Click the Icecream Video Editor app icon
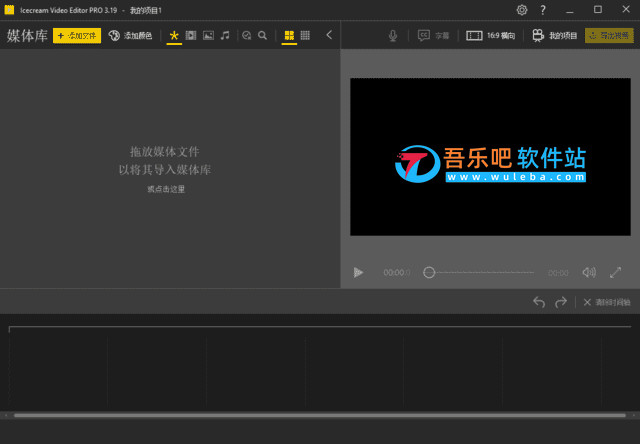Screen dimensions: 640x444 pyautogui.click(x=9, y=10)
